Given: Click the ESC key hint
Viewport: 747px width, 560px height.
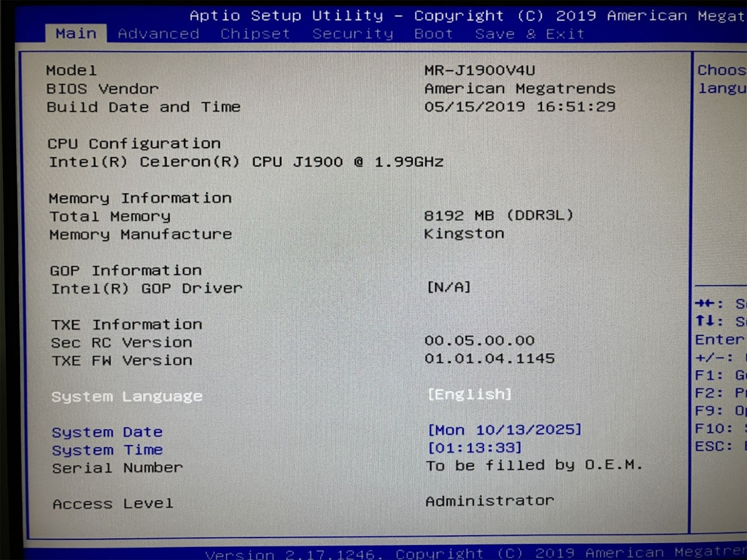Looking at the screenshot, I should click(721, 447).
